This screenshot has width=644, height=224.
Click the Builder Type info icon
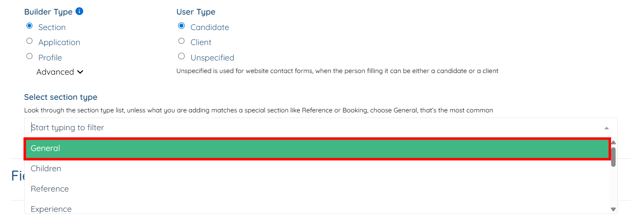coord(80,11)
